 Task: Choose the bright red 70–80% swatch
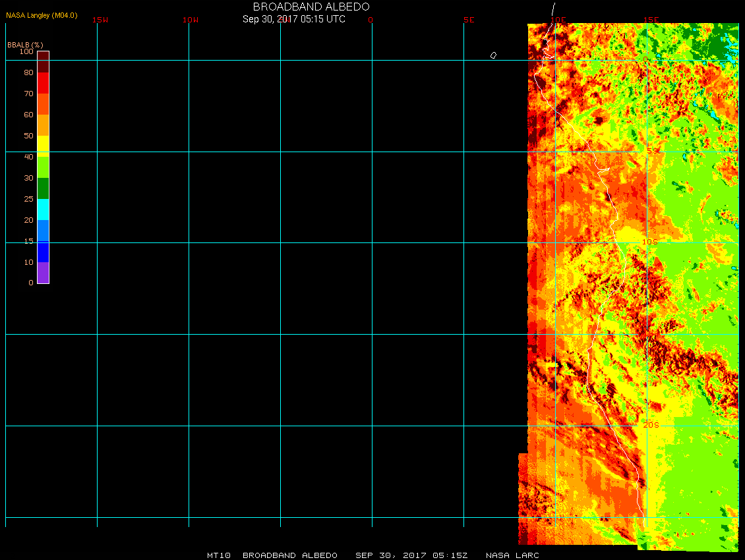click(43, 83)
